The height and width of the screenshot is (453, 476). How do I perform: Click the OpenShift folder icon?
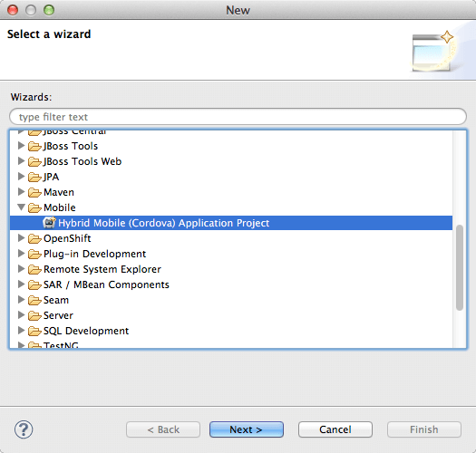[x=34, y=238]
